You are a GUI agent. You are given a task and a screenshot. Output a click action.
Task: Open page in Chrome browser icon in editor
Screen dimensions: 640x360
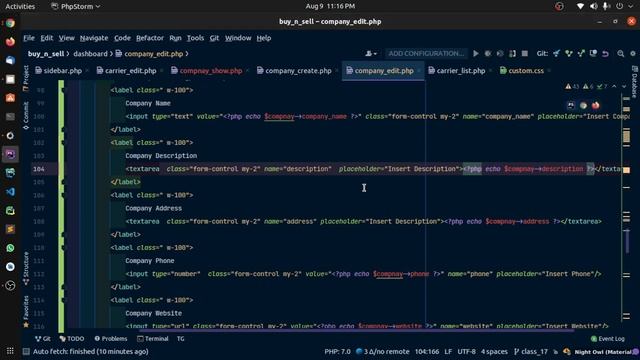(x=583, y=105)
